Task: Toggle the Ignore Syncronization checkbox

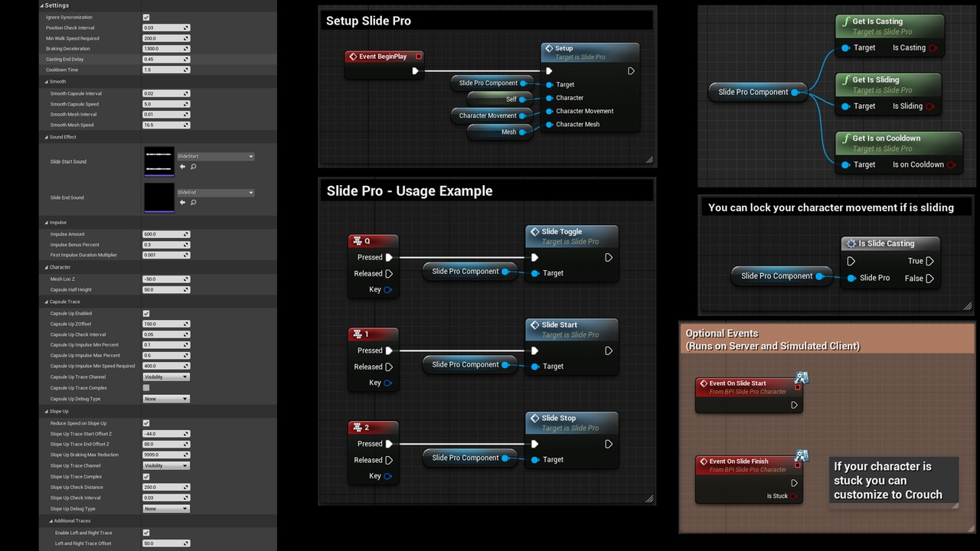Action: point(146,17)
